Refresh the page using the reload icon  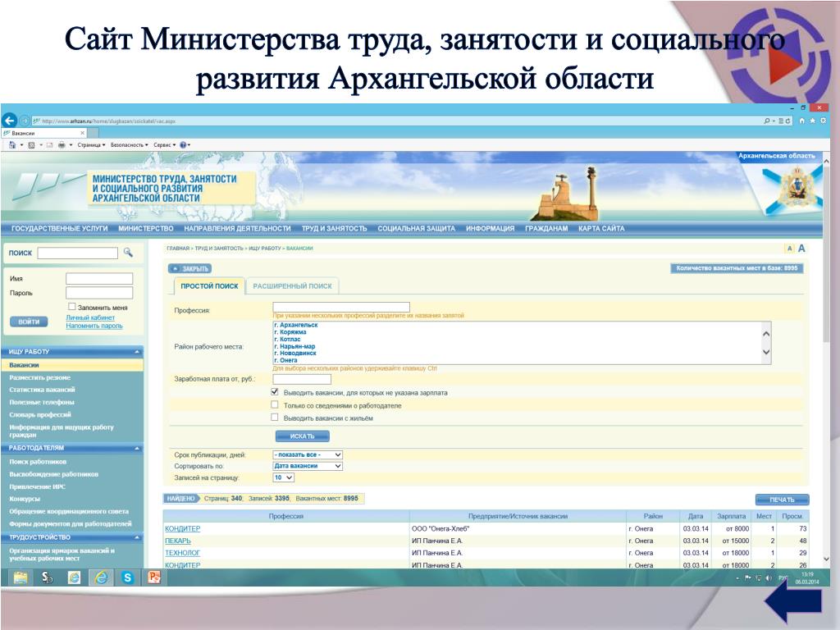click(x=787, y=121)
